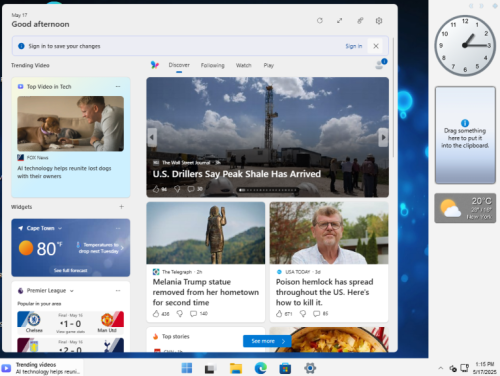This screenshot has height=376, width=500.
Task: Dislike the U.S. Drillers story
Action: click(177, 189)
